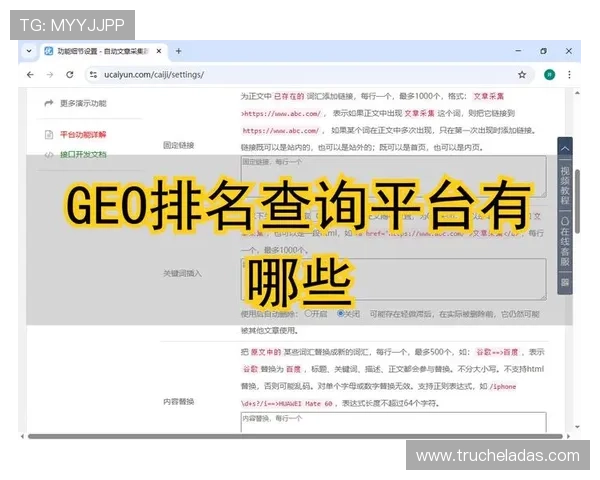Close the 功能细节设置 tab
This screenshot has width=600, height=480.
click(159, 51)
